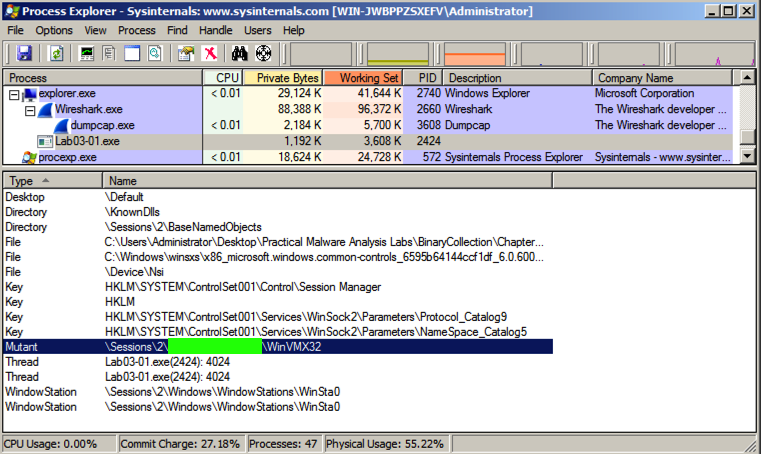Click the explorer.exe process icon
Viewport: 761px width, 454px height.
(x=30, y=93)
